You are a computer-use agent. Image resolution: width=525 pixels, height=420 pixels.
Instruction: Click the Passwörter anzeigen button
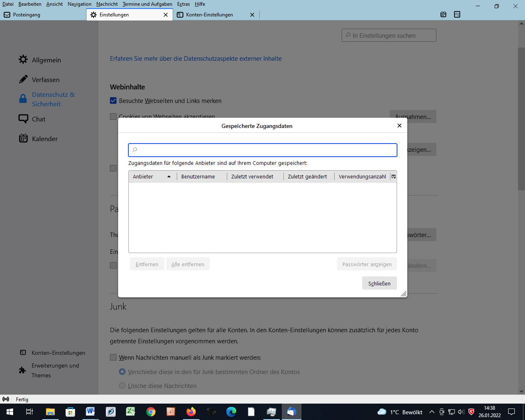click(367, 264)
